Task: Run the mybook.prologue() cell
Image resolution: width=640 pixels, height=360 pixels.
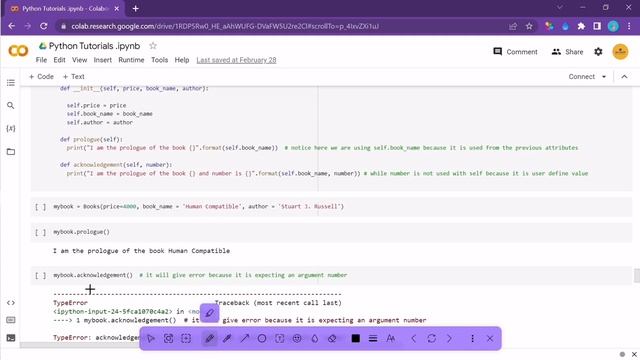Action: click(x=40, y=232)
